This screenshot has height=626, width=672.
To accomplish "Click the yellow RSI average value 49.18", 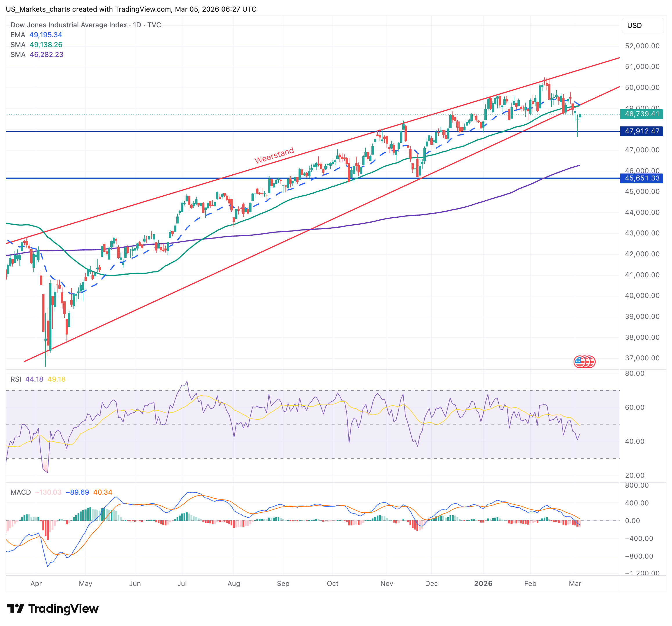I will (x=56, y=379).
